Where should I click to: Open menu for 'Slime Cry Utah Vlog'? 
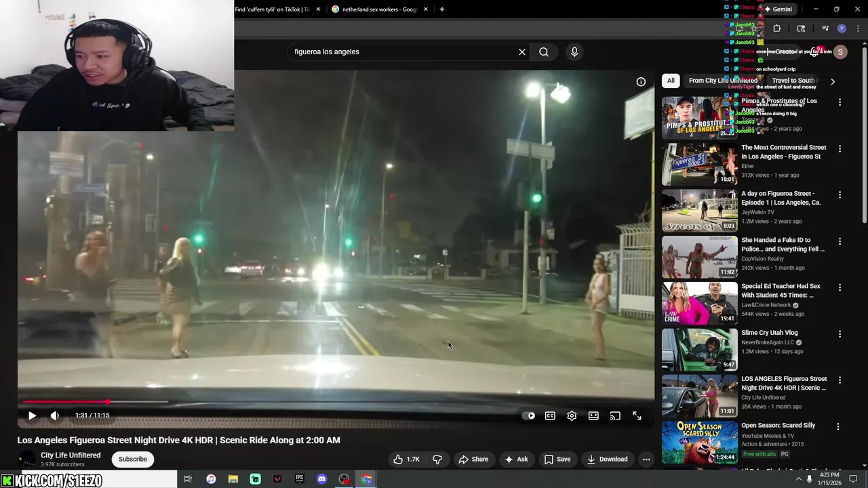click(840, 333)
